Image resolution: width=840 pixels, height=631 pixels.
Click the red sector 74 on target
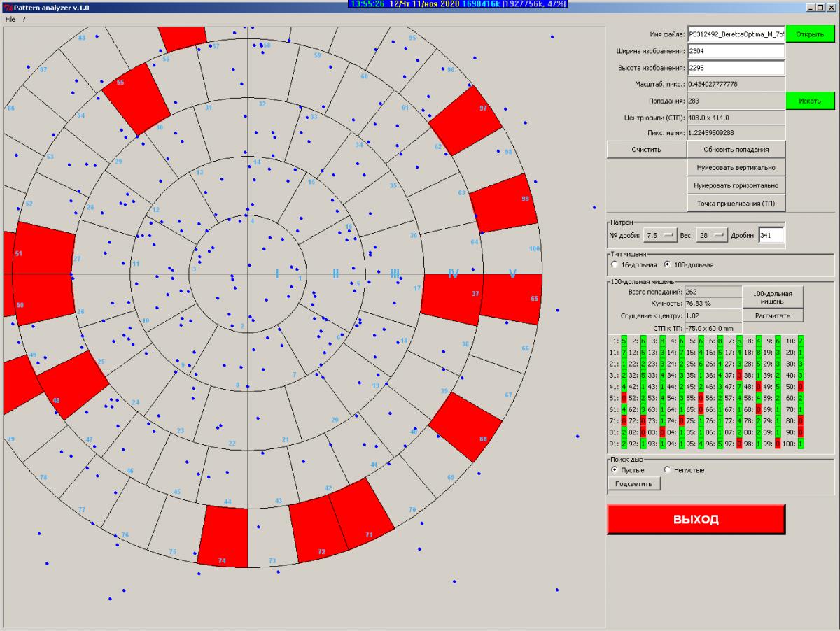[x=224, y=535]
